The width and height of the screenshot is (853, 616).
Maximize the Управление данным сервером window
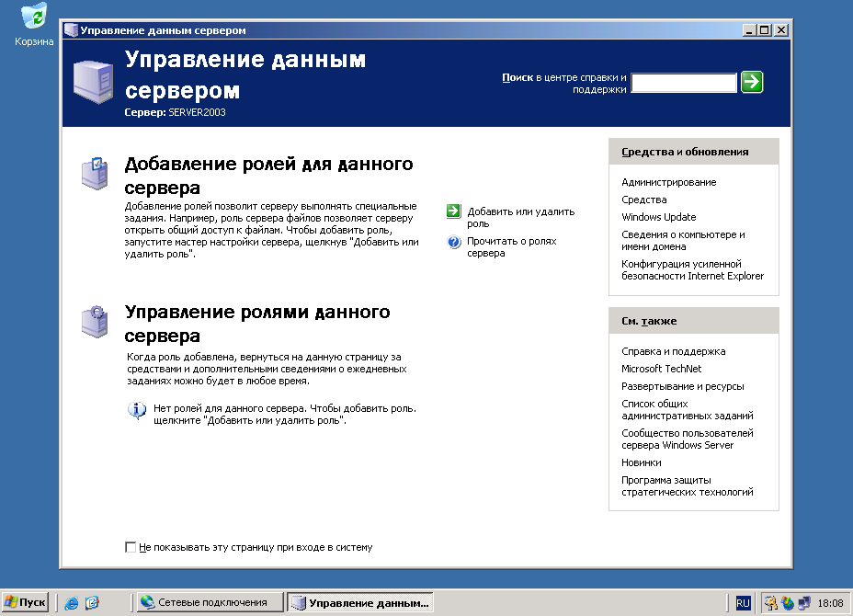click(x=764, y=30)
